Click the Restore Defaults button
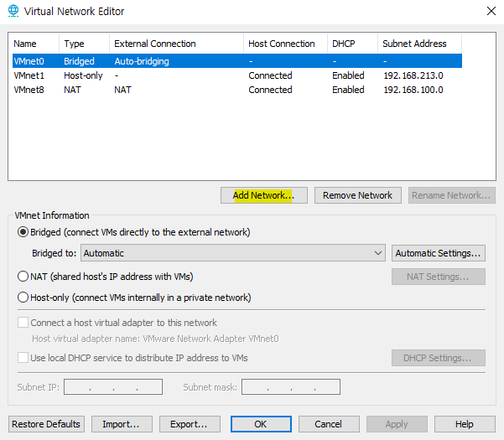Screen dimensions: 504x440 [x=46, y=424]
